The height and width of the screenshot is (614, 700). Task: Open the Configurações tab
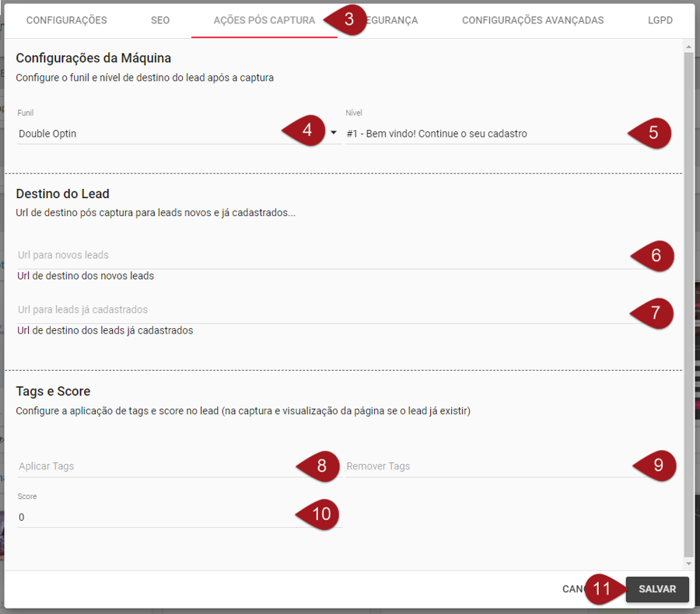point(66,20)
